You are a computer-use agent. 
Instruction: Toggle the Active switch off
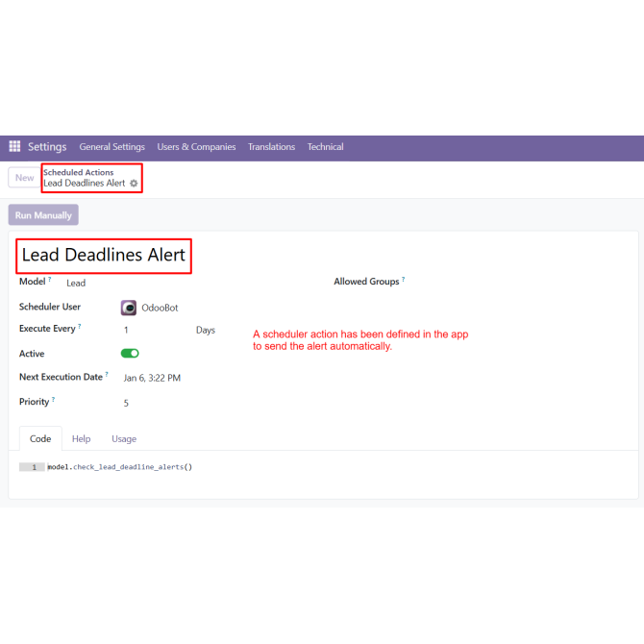(x=130, y=353)
